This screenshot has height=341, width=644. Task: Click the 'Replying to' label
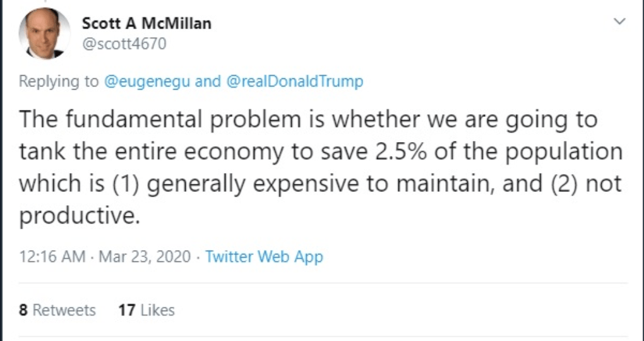coord(59,81)
